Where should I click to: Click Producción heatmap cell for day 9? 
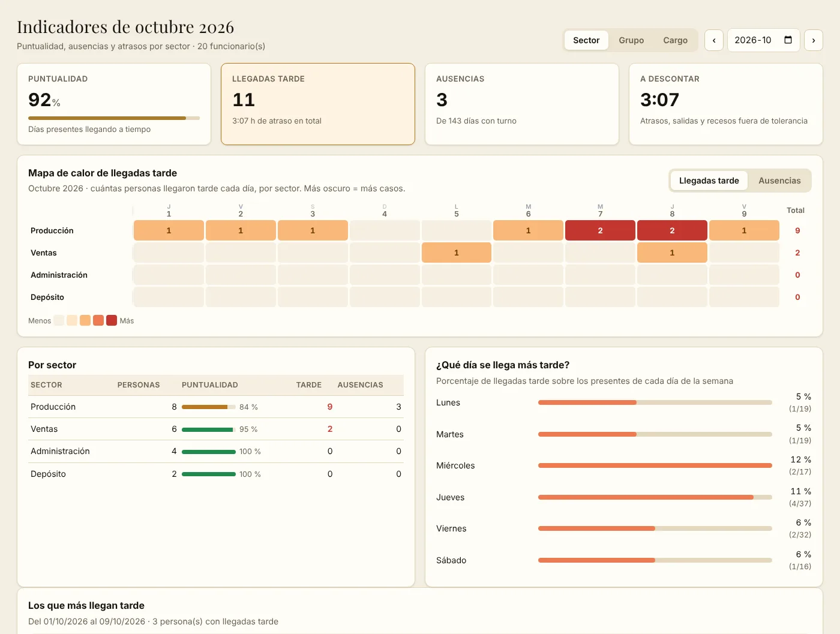(x=744, y=230)
